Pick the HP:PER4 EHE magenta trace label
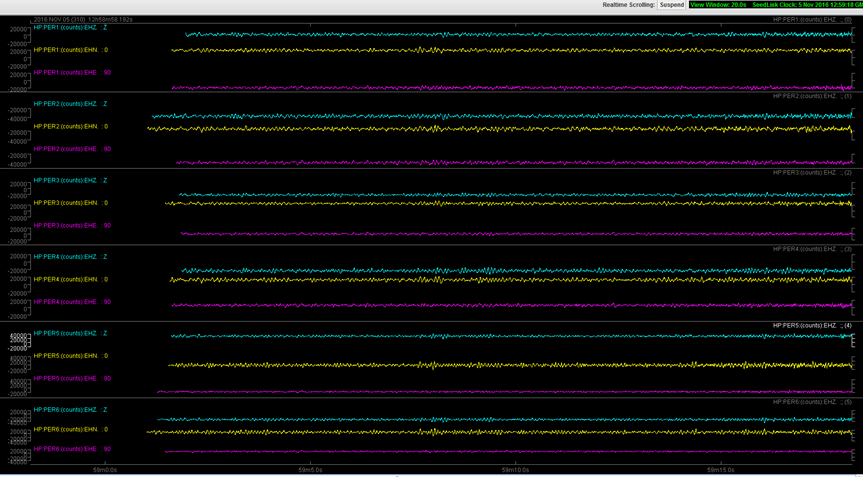863x477 pixels. pos(72,302)
